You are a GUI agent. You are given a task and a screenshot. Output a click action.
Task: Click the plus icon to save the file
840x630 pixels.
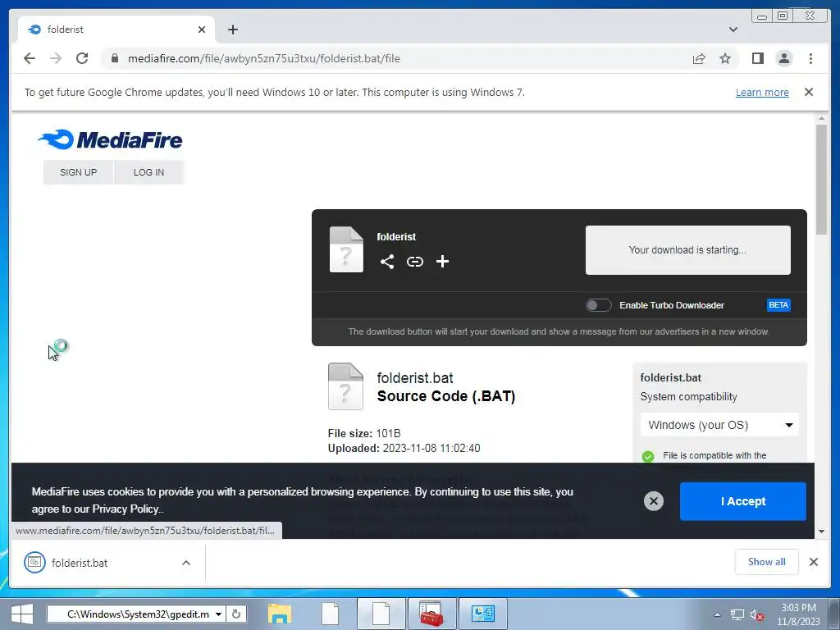(442, 262)
